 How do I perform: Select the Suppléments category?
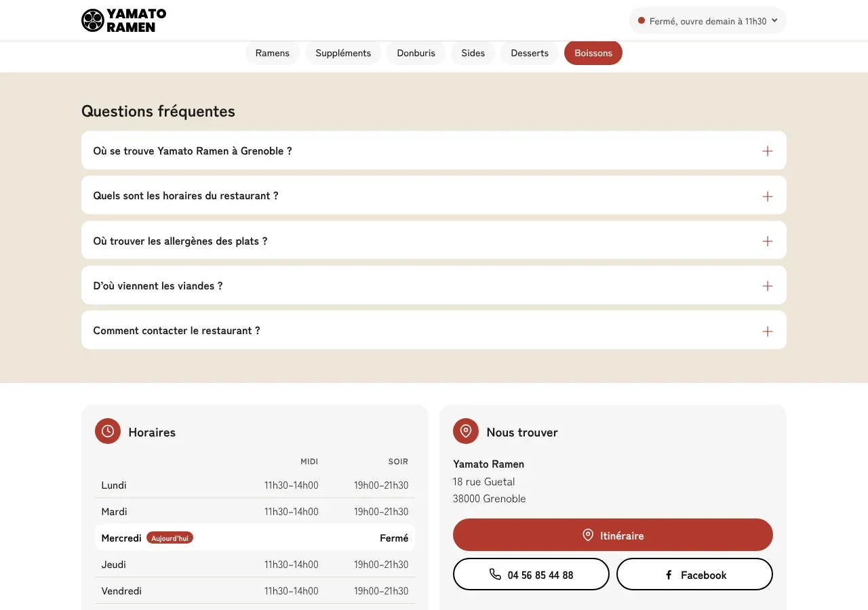[x=343, y=53]
